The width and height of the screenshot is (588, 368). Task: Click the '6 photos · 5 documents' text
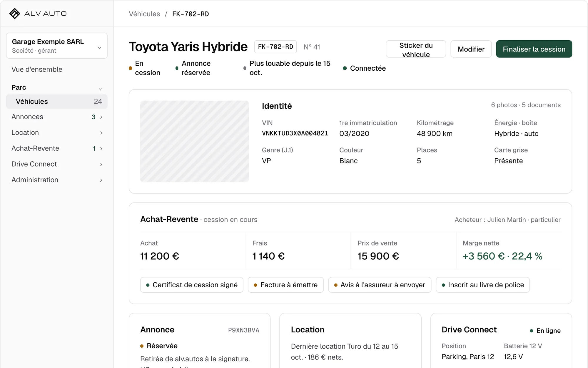coord(526,105)
